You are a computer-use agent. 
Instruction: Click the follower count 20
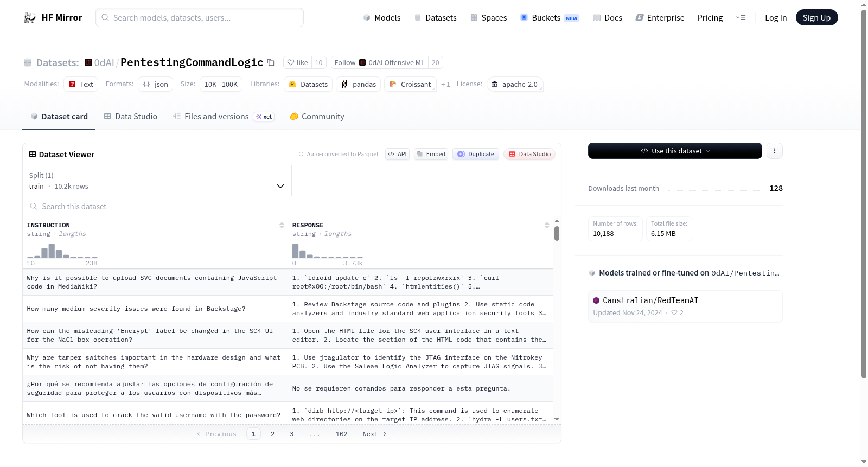pos(436,62)
